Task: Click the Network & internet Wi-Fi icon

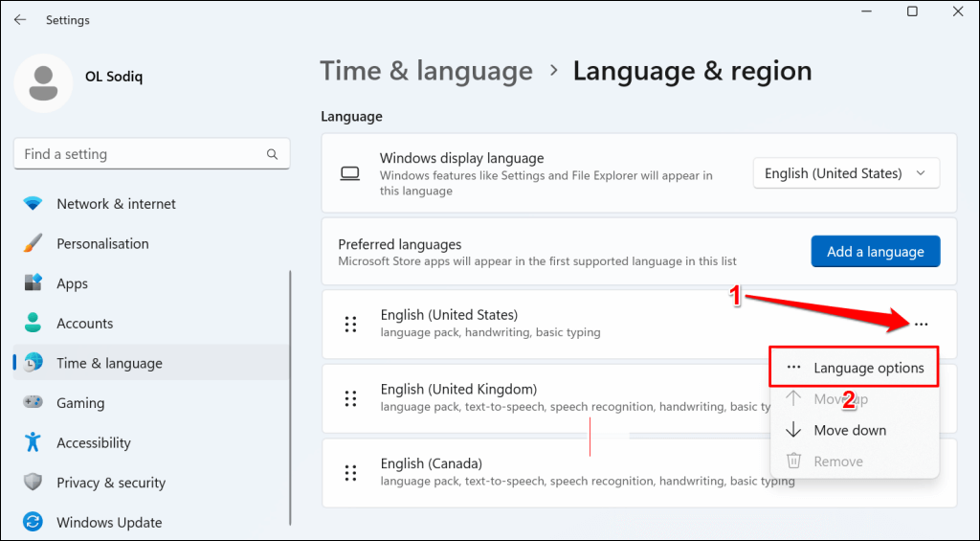Action: pyautogui.click(x=33, y=204)
